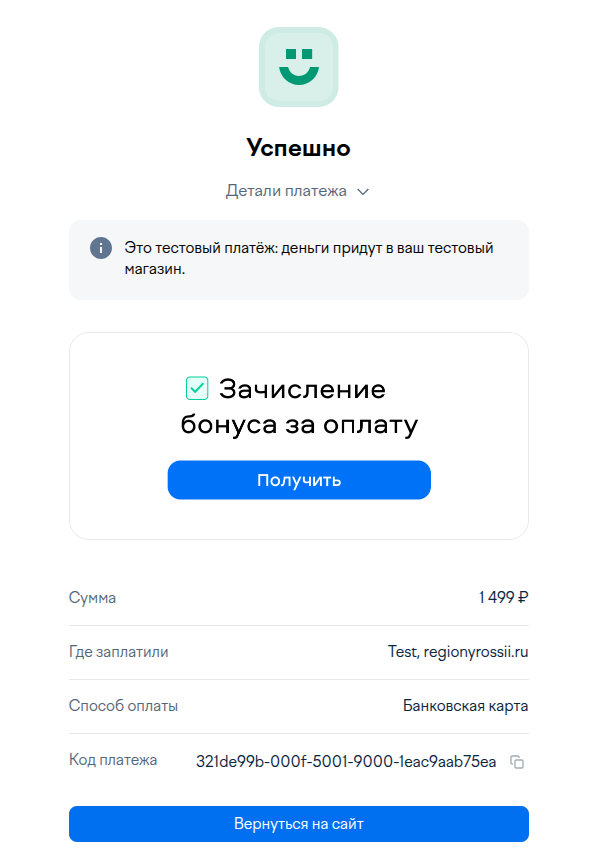Expand the Детали платежа chevron

coord(363,192)
